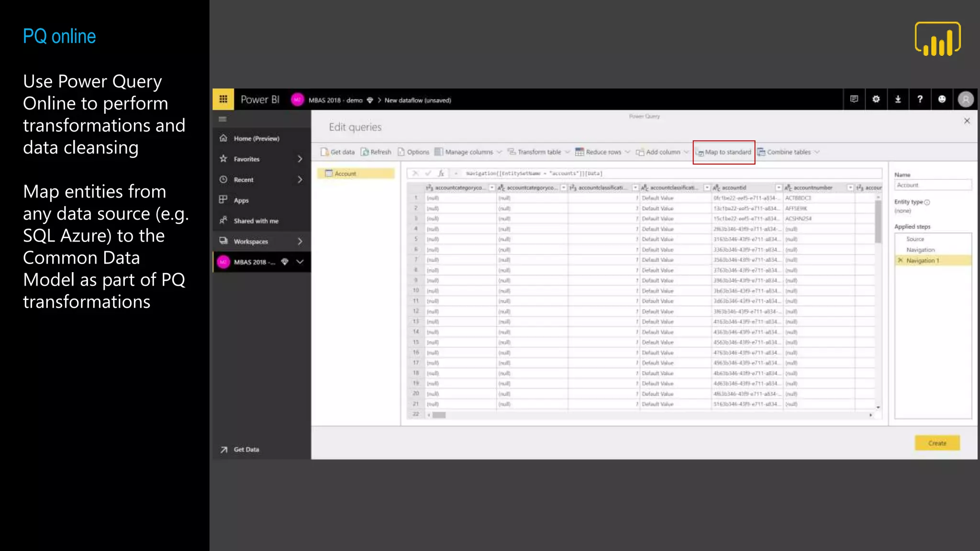The width and height of the screenshot is (980, 551).
Task: Open filter dropdown for accountid column
Action: pyautogui.click(x=779, y=187)
